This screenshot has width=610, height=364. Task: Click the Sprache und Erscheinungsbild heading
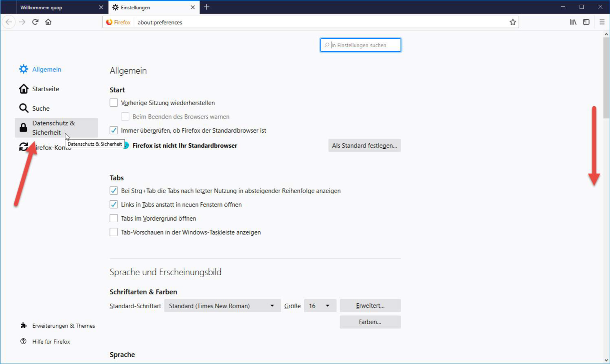click(165, 272)
